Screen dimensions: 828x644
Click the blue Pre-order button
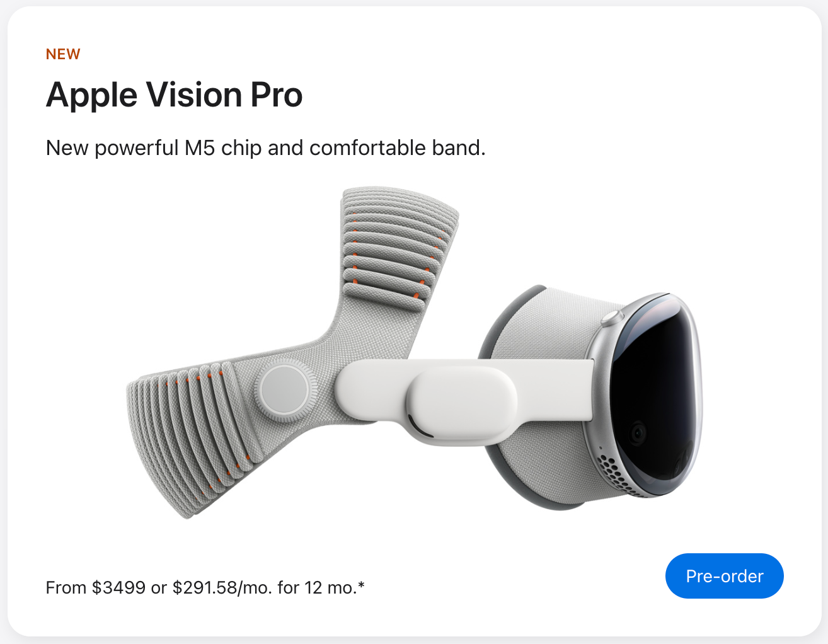click(724, 576)
